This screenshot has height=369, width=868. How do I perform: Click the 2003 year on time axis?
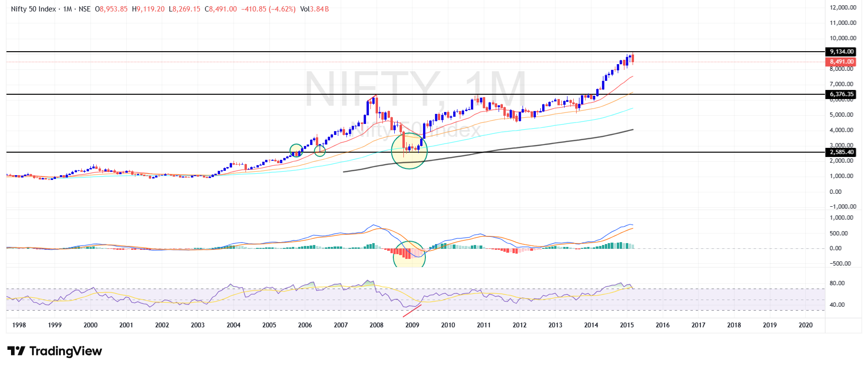click(198, 325)
